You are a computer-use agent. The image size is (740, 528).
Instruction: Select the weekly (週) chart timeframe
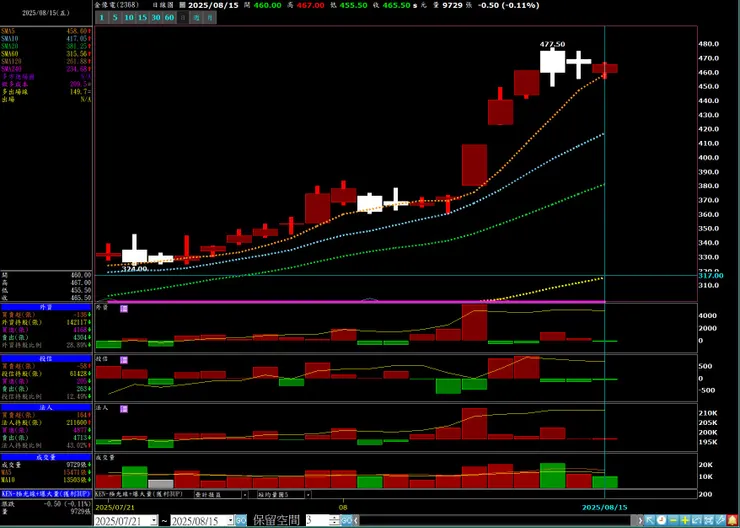click(196, 18)
